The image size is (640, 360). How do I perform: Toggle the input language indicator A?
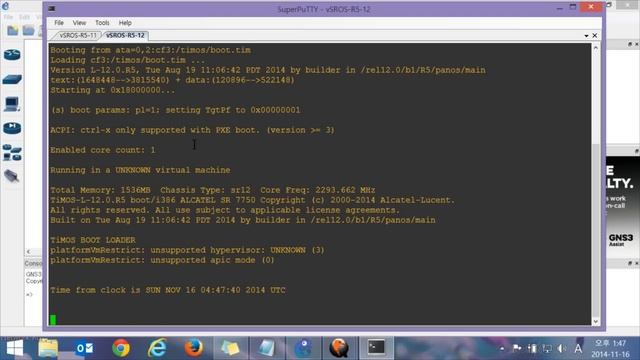click(x=578, y=349)
